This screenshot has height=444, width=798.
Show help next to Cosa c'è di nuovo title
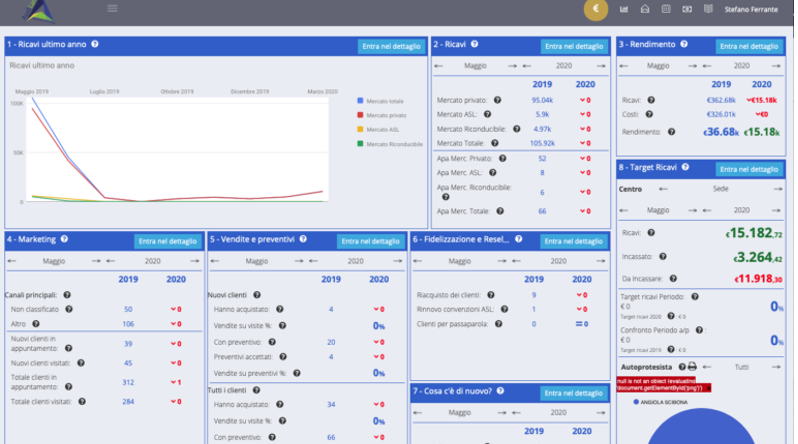pos(500,391)
